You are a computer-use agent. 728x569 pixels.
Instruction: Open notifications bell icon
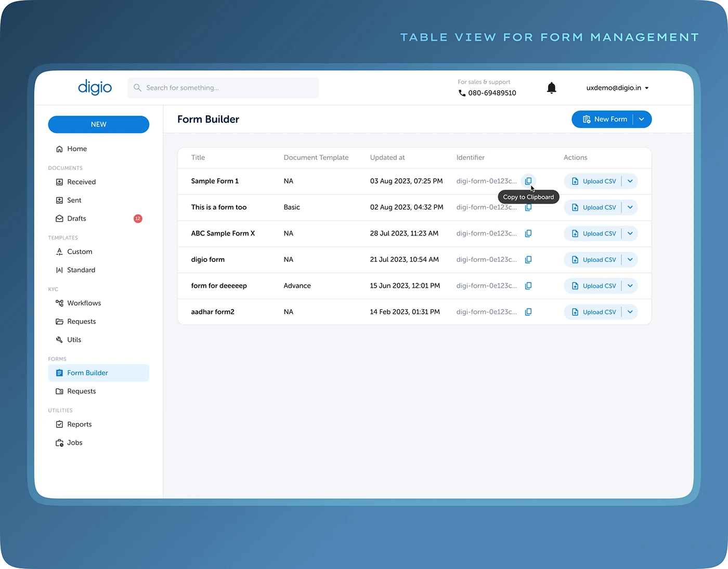[551, 88]
